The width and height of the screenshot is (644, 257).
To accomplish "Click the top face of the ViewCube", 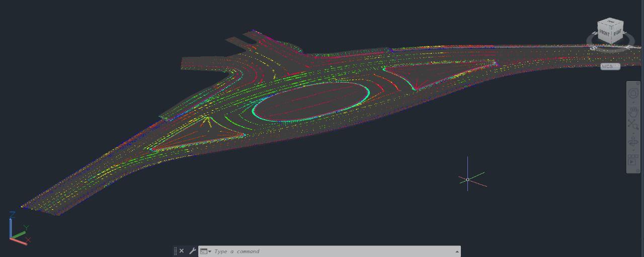I will [x=610, y=22].
